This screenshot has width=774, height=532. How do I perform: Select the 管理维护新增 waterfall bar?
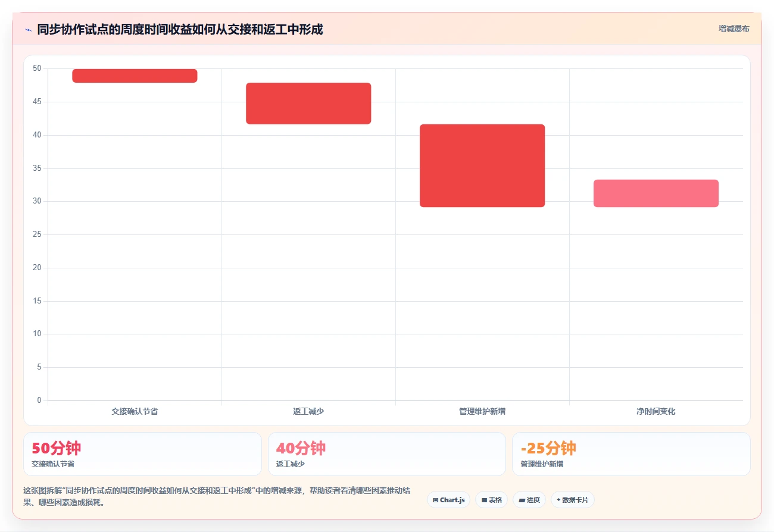coord(482,165)
